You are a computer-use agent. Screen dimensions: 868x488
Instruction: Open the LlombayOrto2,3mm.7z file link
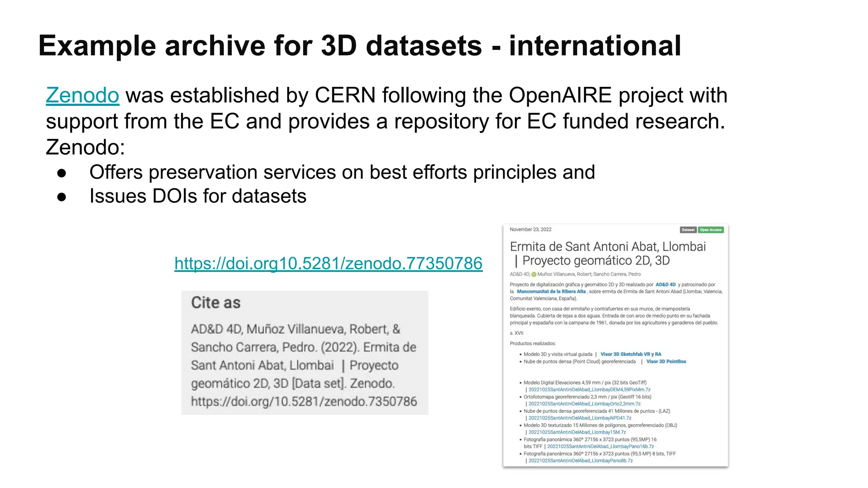point(584,404)
